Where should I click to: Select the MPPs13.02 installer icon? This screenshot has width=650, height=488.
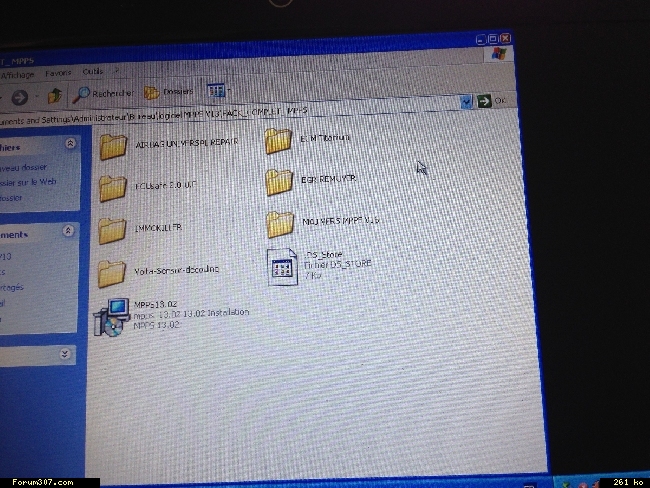pos(112,317)
